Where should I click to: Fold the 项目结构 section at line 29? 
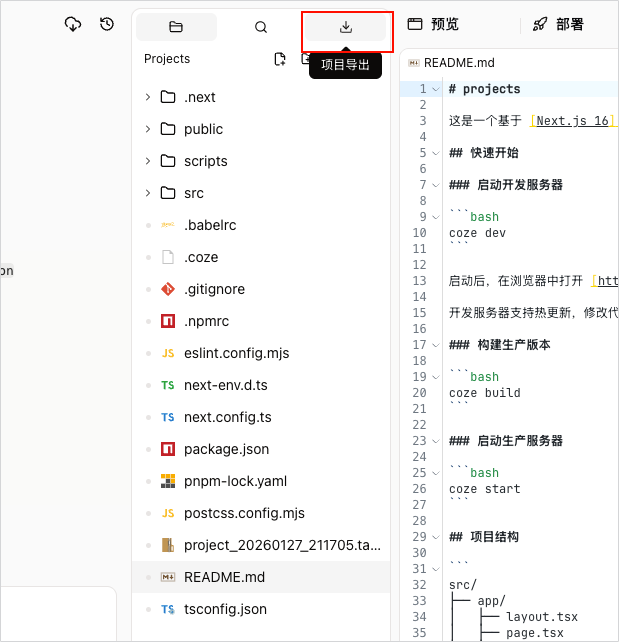436,537
